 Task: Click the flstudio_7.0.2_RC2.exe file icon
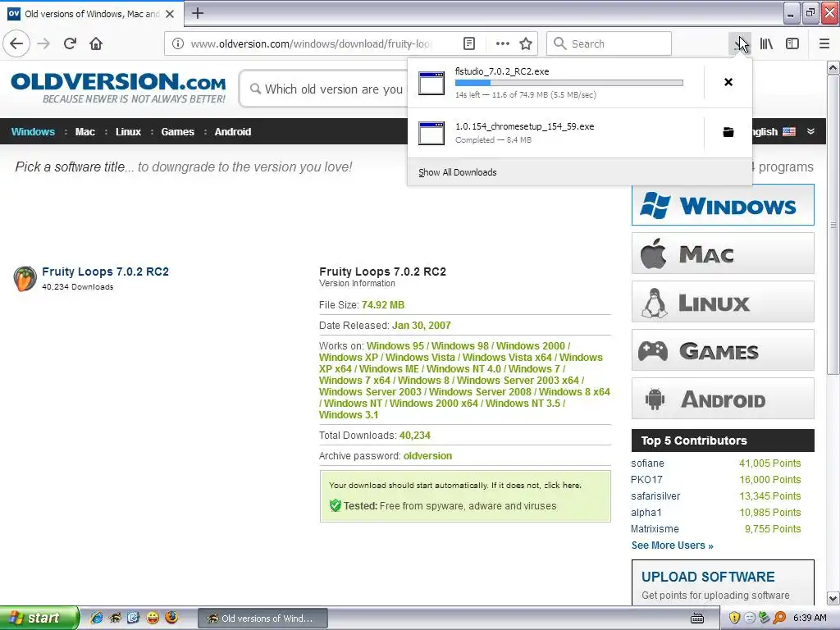pyautogui.click(x=431, y=83)
